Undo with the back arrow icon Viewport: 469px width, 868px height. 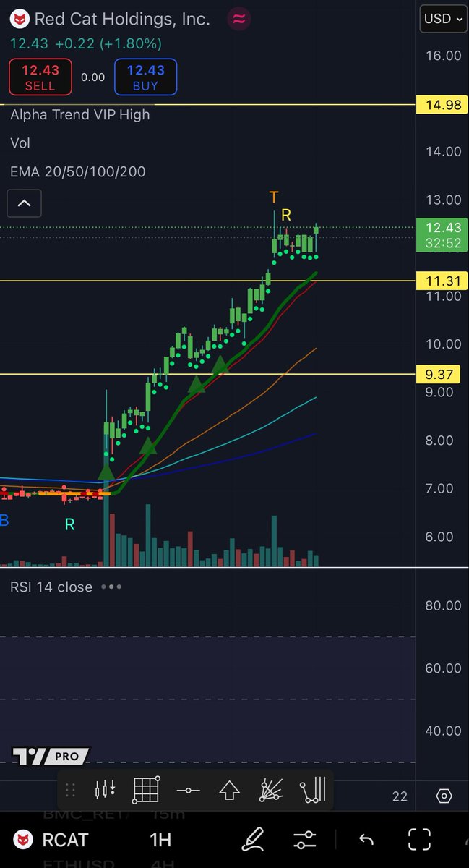click(x=366, y=840)
